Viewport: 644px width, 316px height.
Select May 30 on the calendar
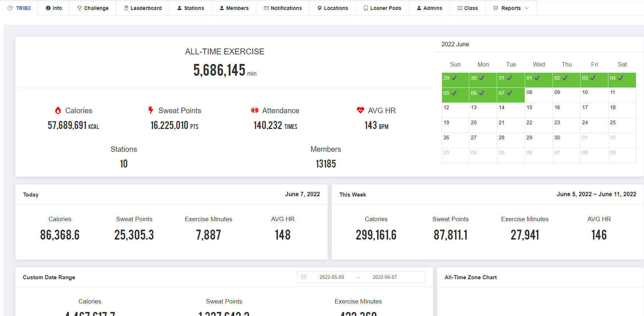pos(483,80)
